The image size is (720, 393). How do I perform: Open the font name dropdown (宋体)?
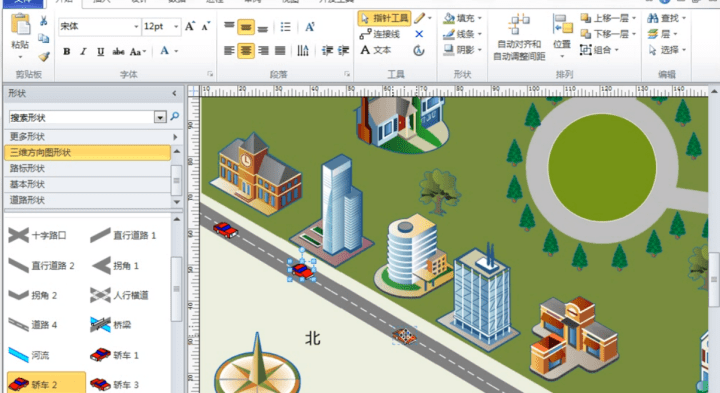[136, 27]
